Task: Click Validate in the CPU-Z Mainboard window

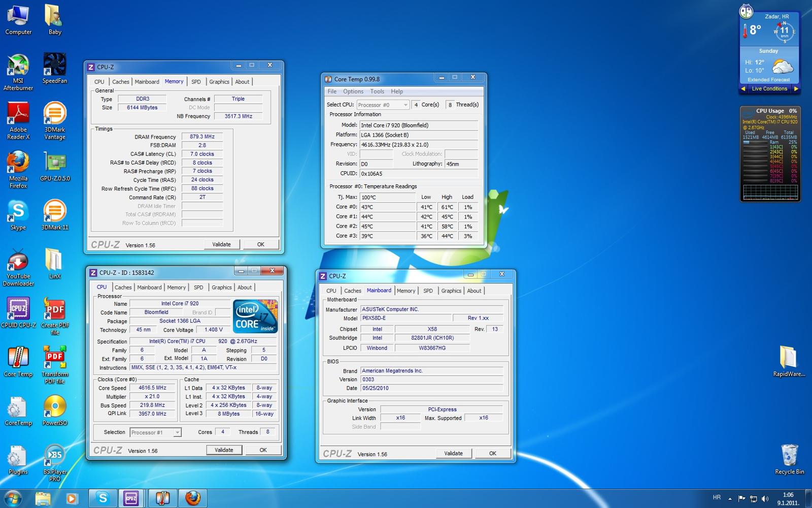Action: 453,454
